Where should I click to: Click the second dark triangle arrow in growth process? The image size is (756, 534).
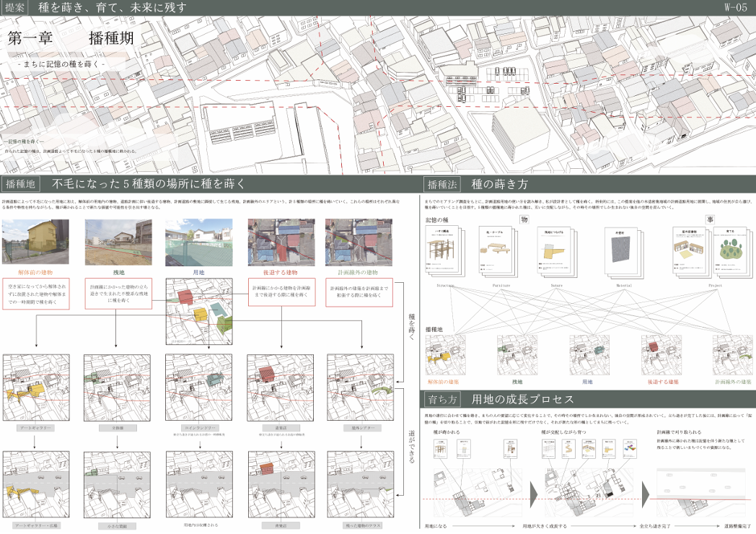[645, 491]
